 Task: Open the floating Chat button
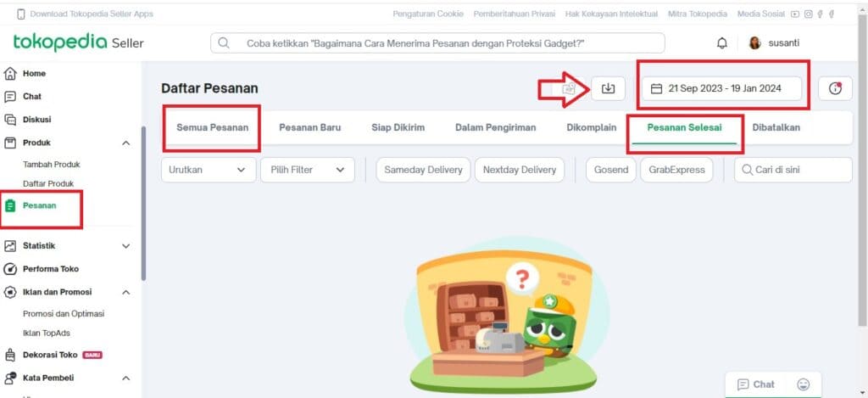(x=756, y=384)
